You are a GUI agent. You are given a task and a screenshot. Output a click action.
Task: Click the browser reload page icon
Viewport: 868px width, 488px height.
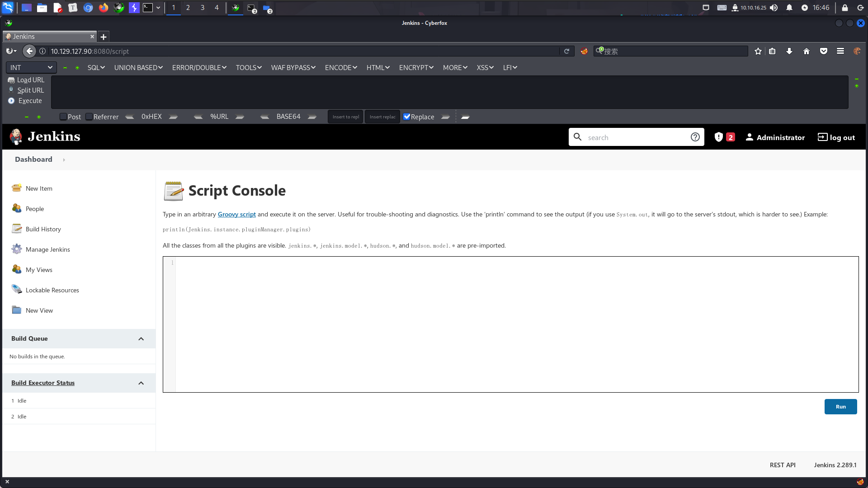coord(566,51)
